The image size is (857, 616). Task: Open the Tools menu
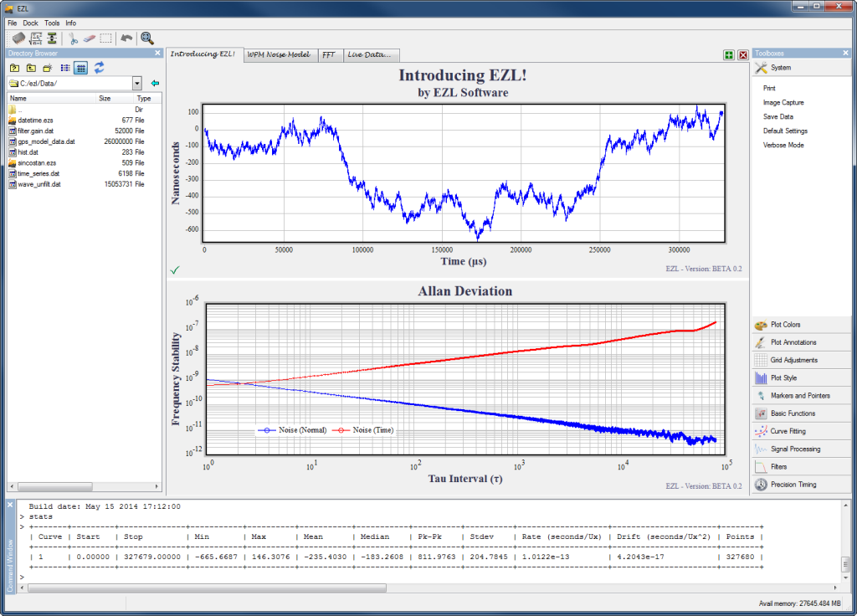point(52,23)
